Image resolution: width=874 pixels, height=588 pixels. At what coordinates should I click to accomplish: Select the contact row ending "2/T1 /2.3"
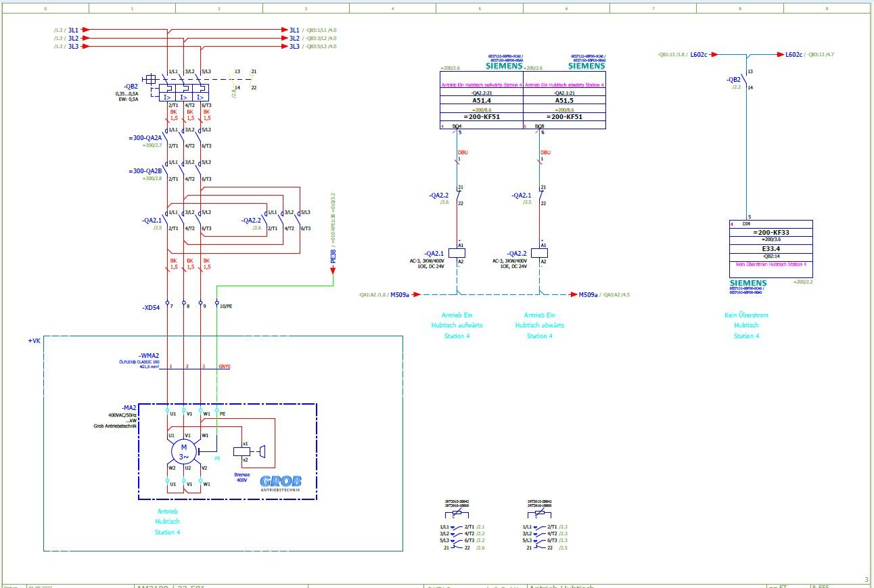pyautogui.click(x=545, y=527)
